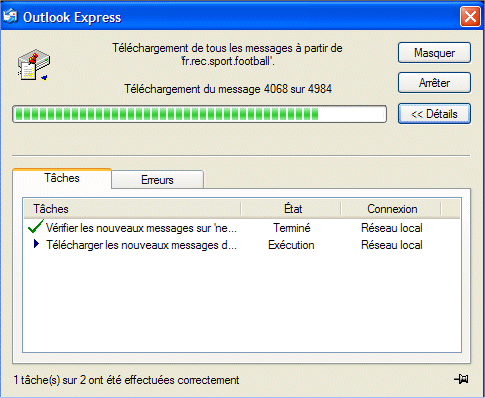This screenshot has height=398, width=485.
Task: Stop the download with Arrêter
Action: (434, 83)
